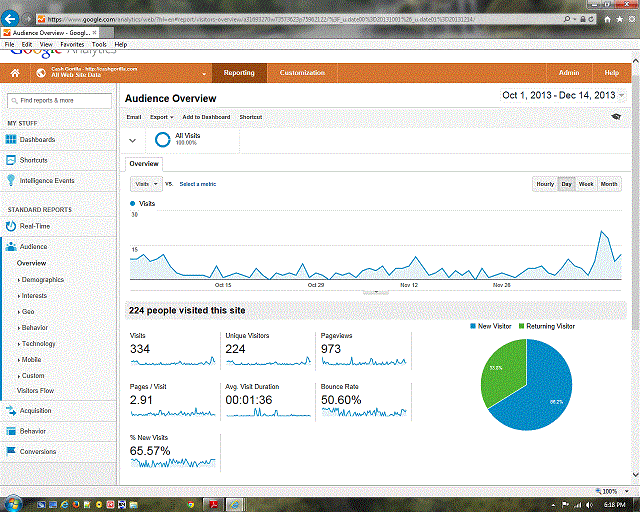Click the Email button
The width and height of the screenshot is (640, 512).
(x=133, y=117)
